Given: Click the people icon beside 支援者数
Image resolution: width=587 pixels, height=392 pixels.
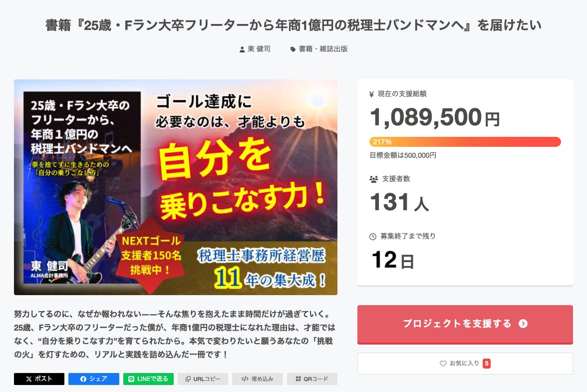Looking at the screenshot, I should tap(373, 179).
